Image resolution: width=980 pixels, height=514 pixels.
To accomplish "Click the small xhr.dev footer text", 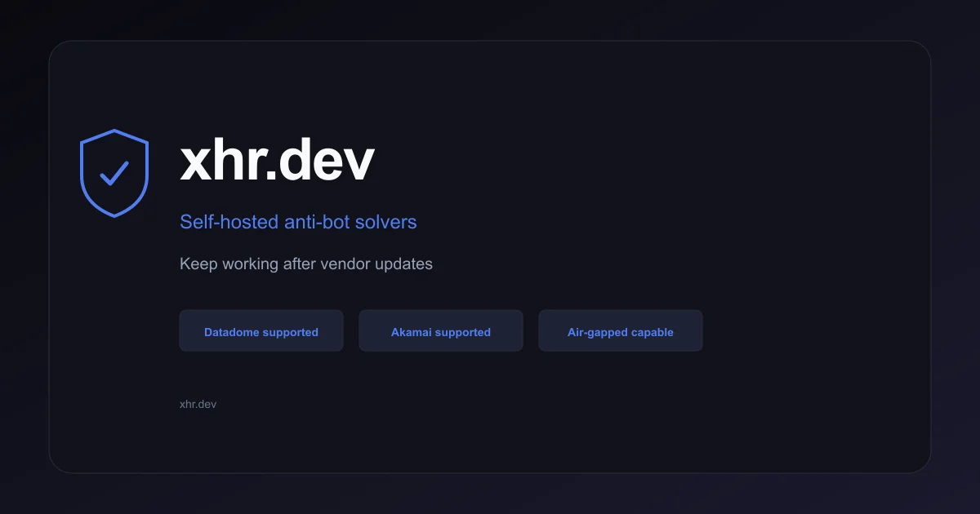I will click(x=198, y=404).
